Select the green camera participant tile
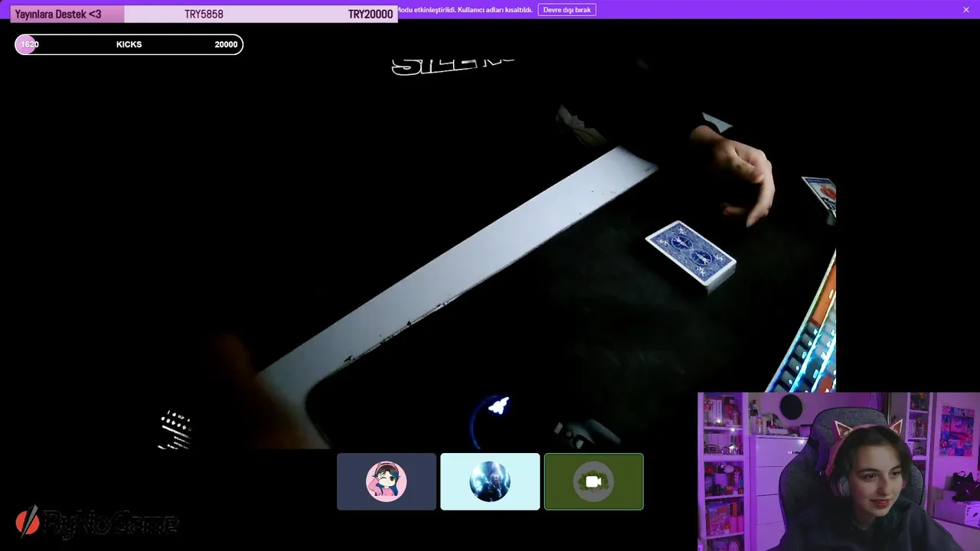The height and width of the screenshot is (551, 980). tap(593, 481)
